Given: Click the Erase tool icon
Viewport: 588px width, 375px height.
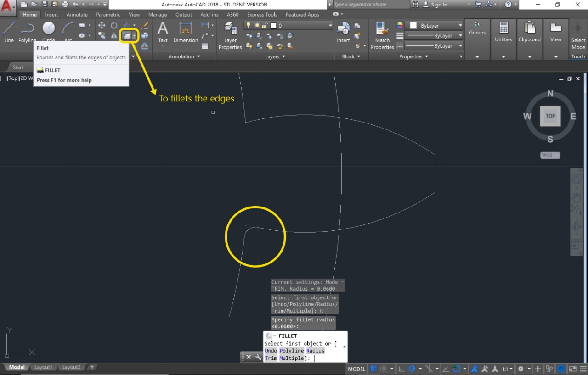Looking at the screenshot, I should tap(145, 25).
